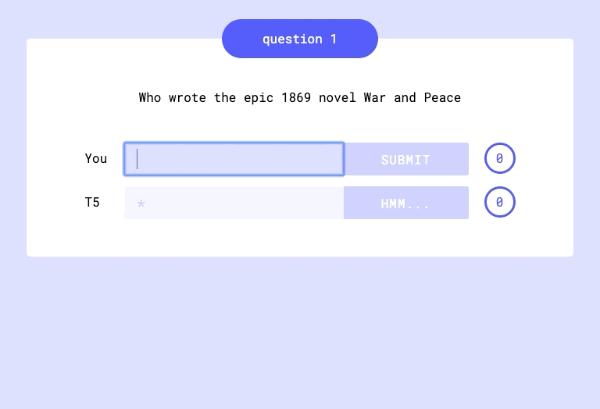Click the word "Who" in the question

pos(149,97)
